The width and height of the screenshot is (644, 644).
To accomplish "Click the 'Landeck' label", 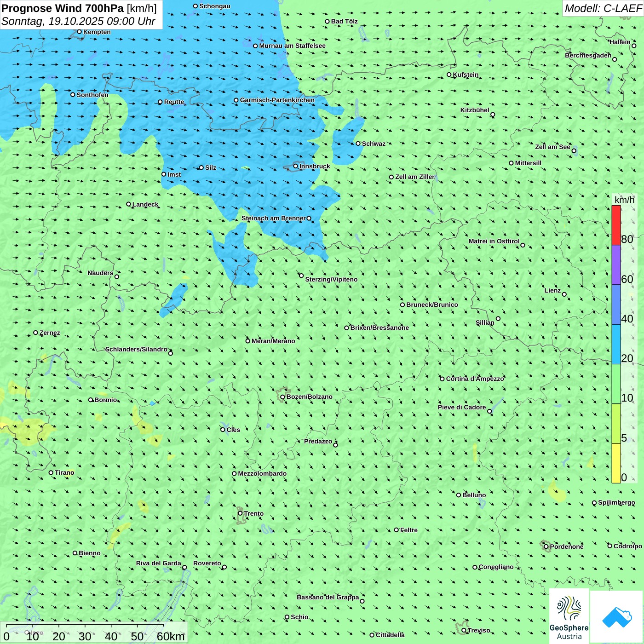I will click(145, 204).
